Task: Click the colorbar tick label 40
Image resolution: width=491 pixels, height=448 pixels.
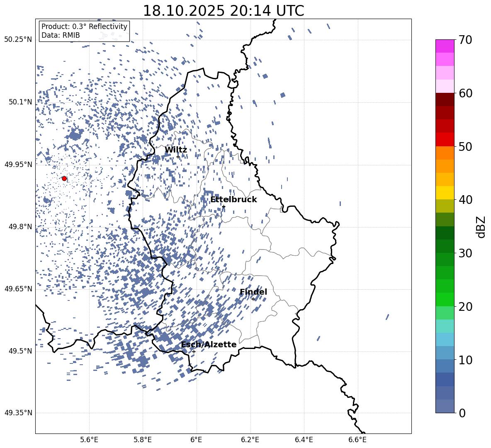Action: pyautogui.click(x=465, y=200)
